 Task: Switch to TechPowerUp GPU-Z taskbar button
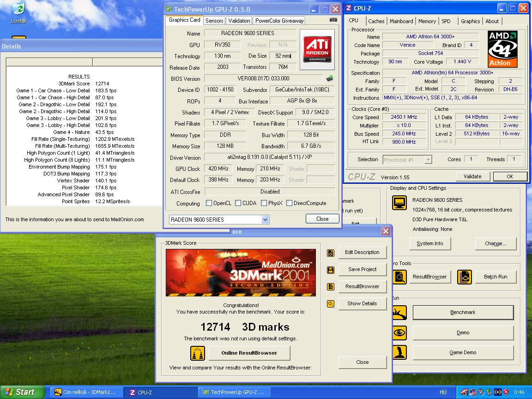click(x=234, y=392)
